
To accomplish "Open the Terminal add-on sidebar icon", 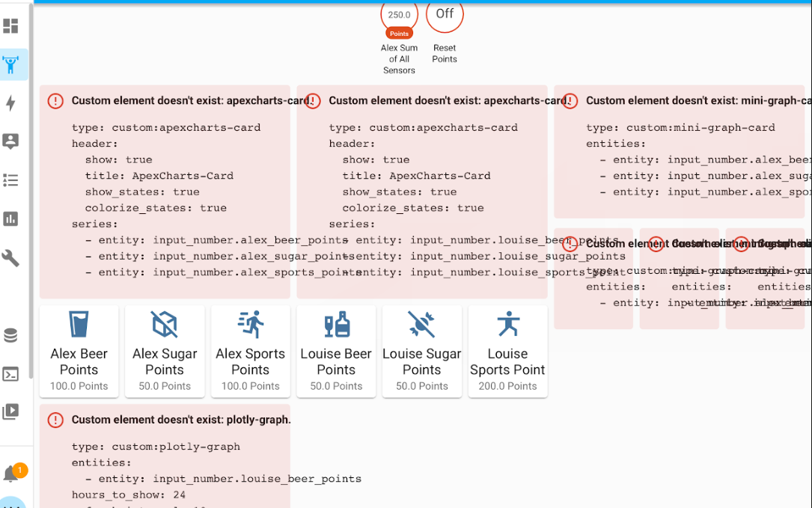I will point(11,373).
